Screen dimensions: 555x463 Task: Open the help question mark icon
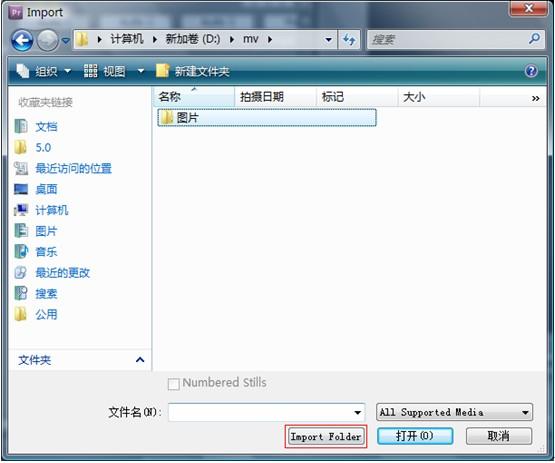tap(531, 71)
